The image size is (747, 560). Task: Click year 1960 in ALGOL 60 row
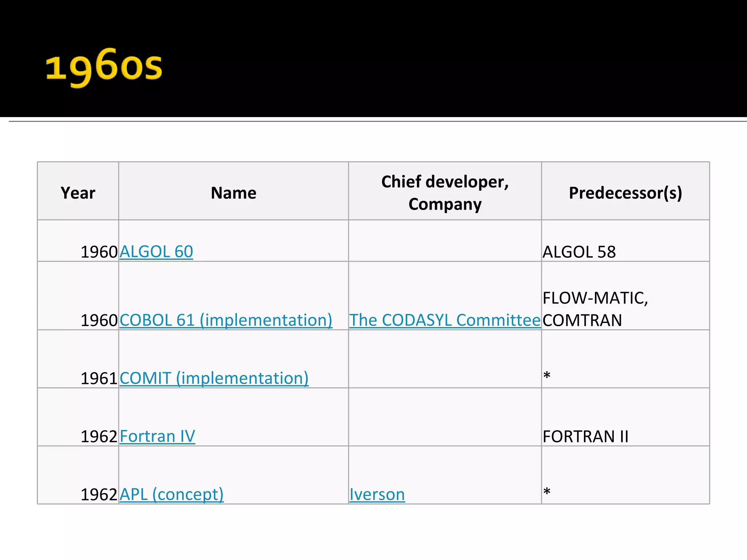pos(99,252)
